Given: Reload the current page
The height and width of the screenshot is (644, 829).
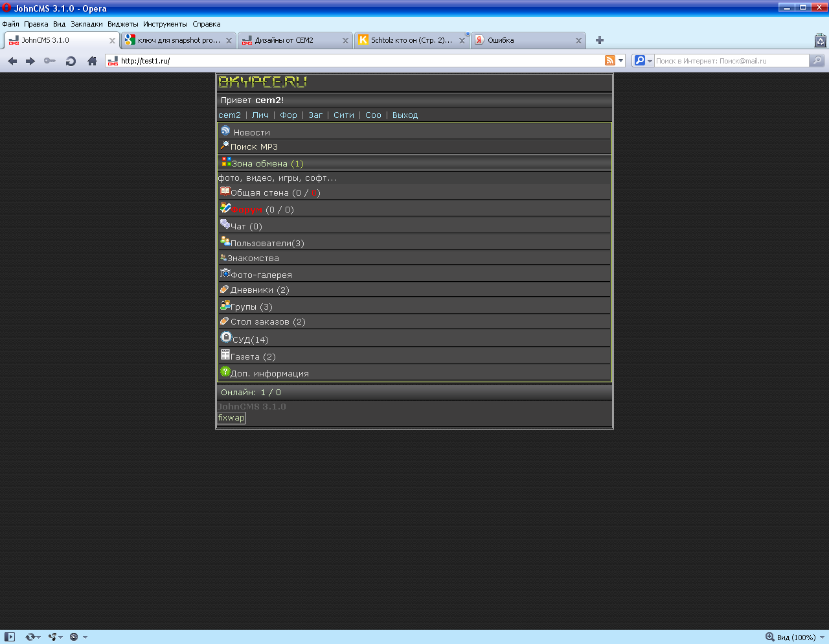Looking at the screenshot, I should [71, 61].
